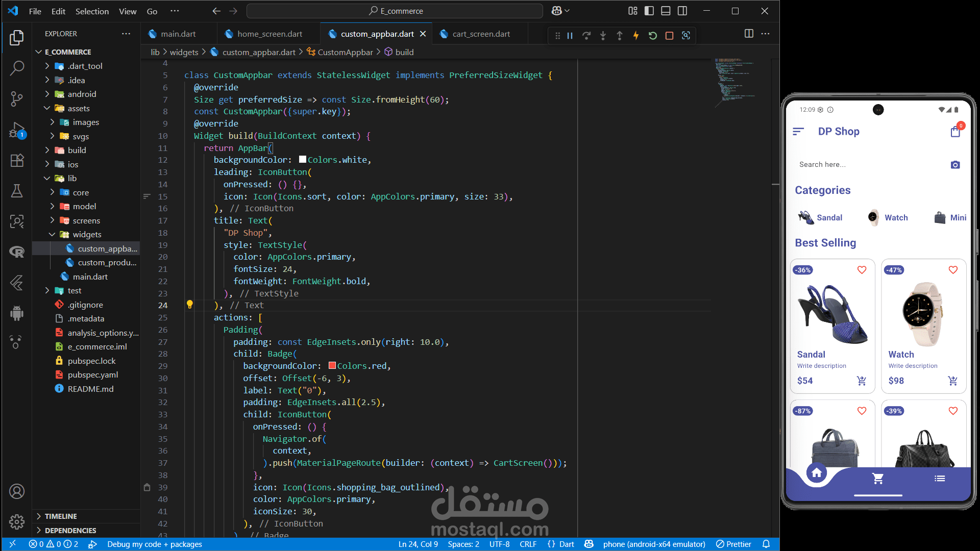Tap the camera icon in emulator search bar

[x=955, y=164]
